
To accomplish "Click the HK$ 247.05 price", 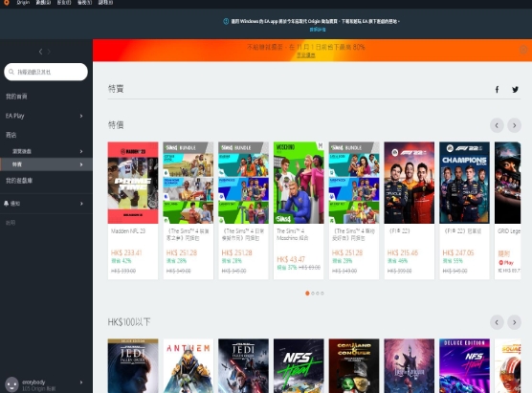I will click(458, 252).
